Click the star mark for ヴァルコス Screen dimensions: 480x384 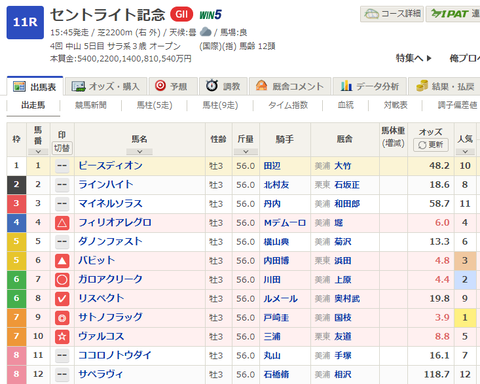tap(62, 337)
